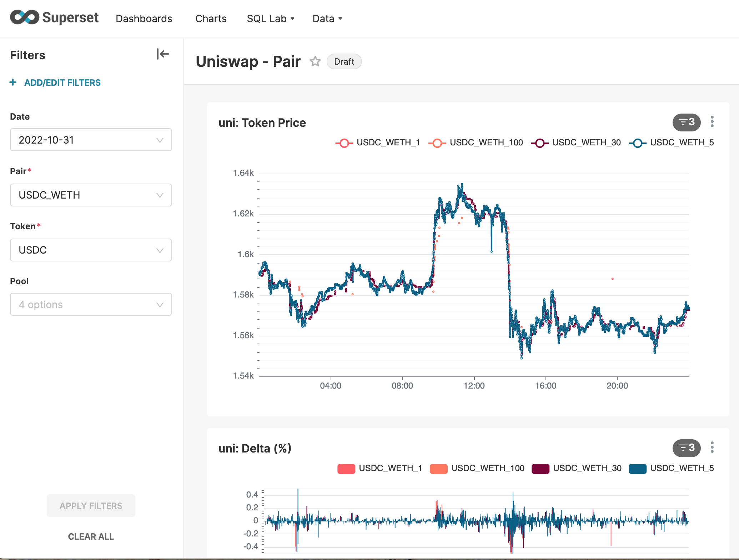
Task: Click the Superset logo
Action: 54,17
